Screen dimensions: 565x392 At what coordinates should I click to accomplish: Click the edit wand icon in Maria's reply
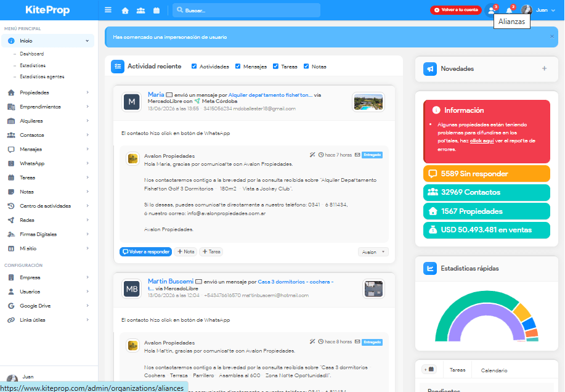(312, 155)
